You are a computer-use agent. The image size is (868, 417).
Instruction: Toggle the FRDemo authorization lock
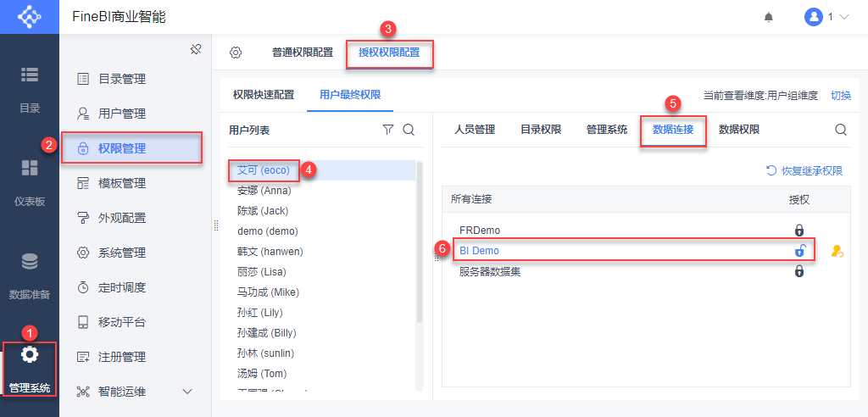click(x=798, y=230)
